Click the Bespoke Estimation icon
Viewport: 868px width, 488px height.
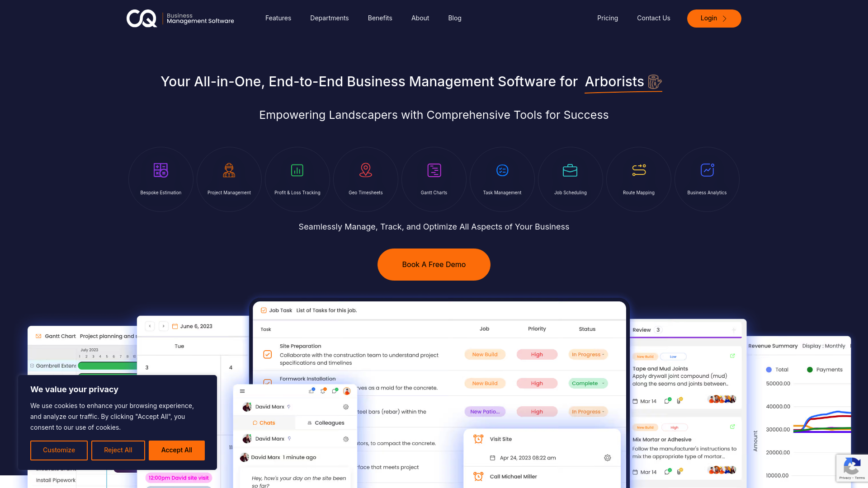click(160, 170)
